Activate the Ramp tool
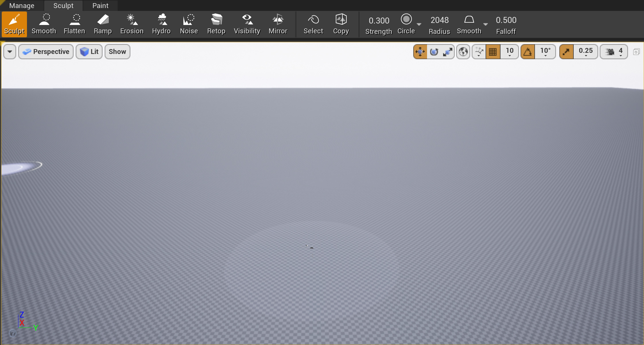 coord(102,24)
